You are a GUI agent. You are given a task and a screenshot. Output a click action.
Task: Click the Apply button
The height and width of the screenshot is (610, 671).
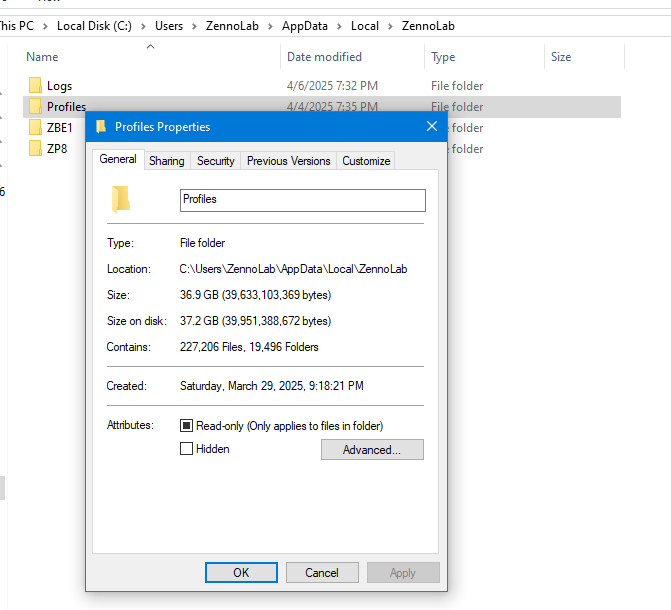pos(403,573)
